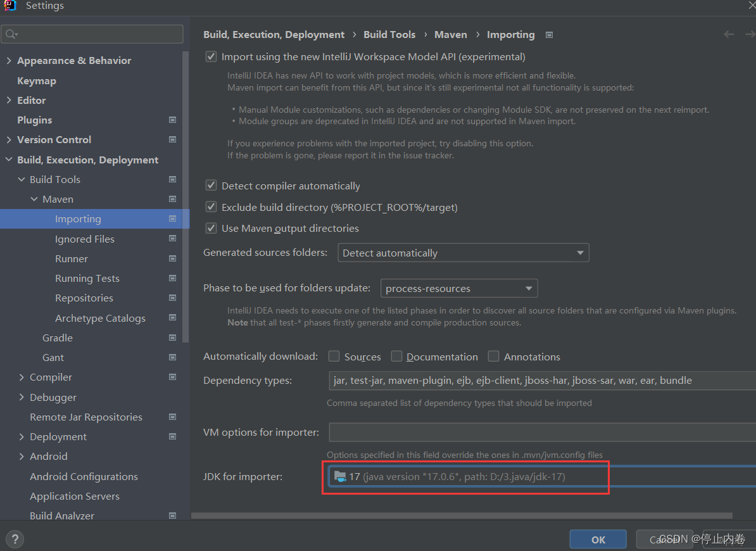
Task: Collapse the Build Tools node
Action: coord(22,179)
